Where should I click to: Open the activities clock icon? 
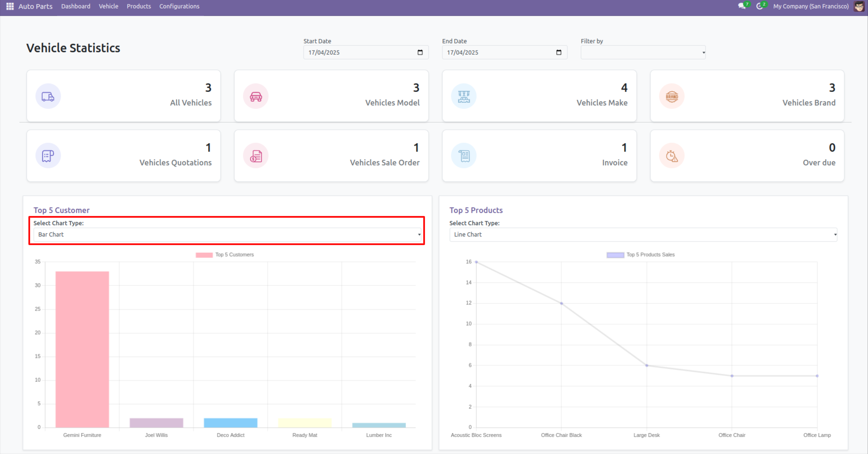coord(759,6)
